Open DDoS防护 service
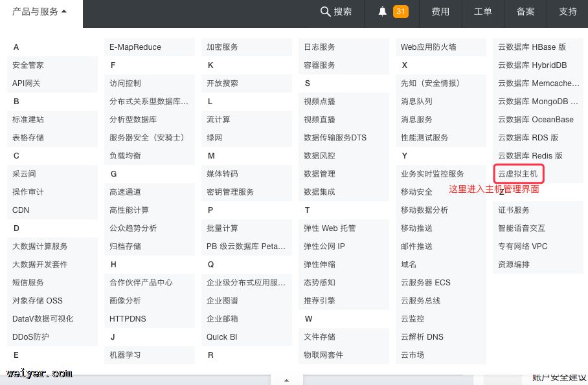The image size is (588, 385). click(30, 337)
